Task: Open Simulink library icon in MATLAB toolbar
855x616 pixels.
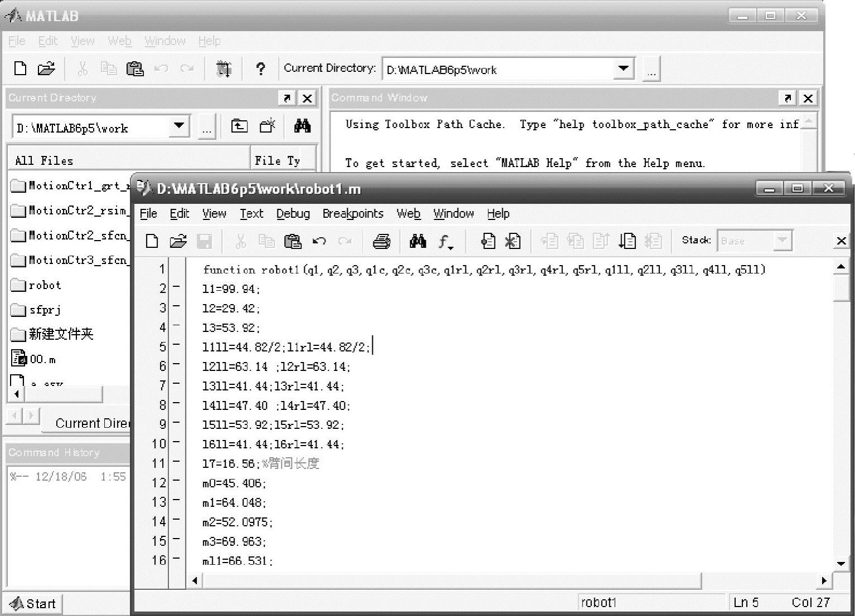Action: pos(224,69)
